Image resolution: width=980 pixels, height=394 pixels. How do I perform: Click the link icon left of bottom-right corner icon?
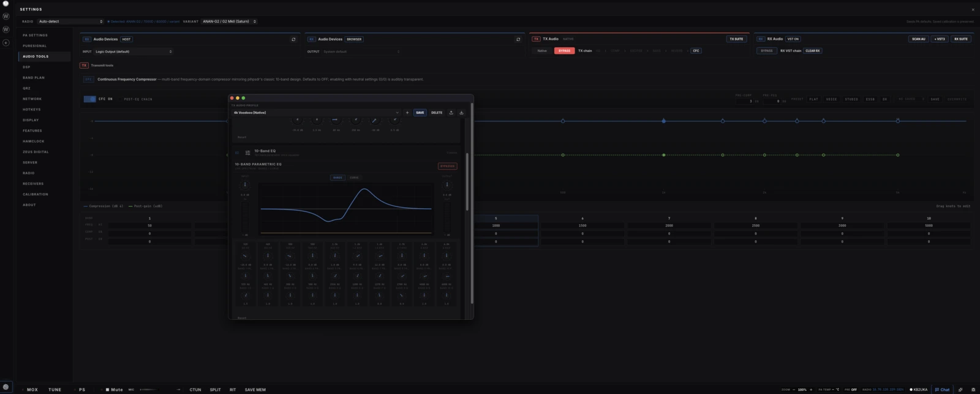click(x=960, y=390)
